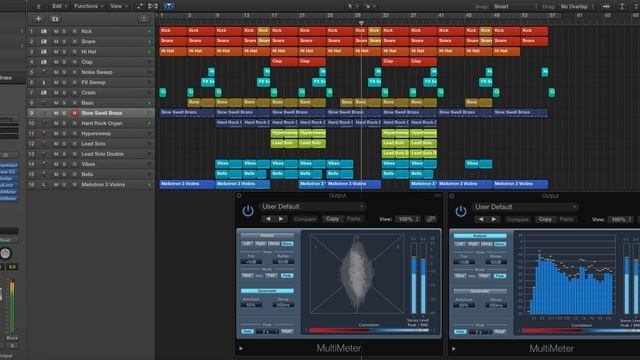Click the link icon in left MultiMeter
This screenshot has height=360, width=640.
point(430,219)
